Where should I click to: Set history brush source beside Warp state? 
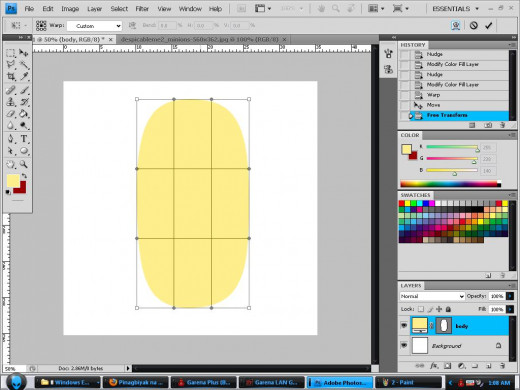click(404, 95)
